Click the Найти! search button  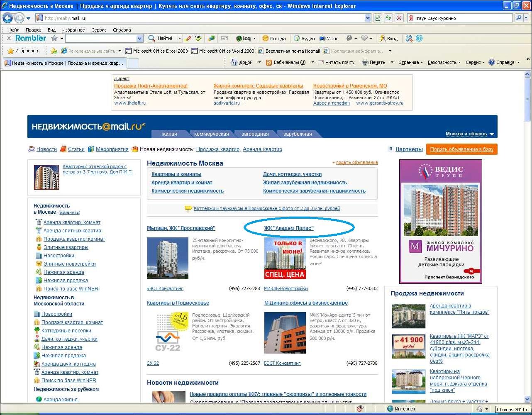tap(161, 38)
